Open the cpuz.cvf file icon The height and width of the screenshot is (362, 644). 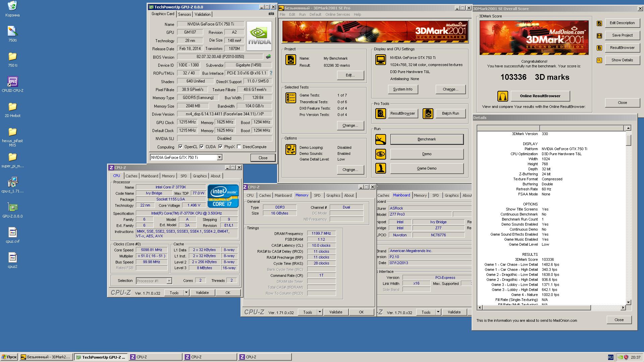pos(12,232)
